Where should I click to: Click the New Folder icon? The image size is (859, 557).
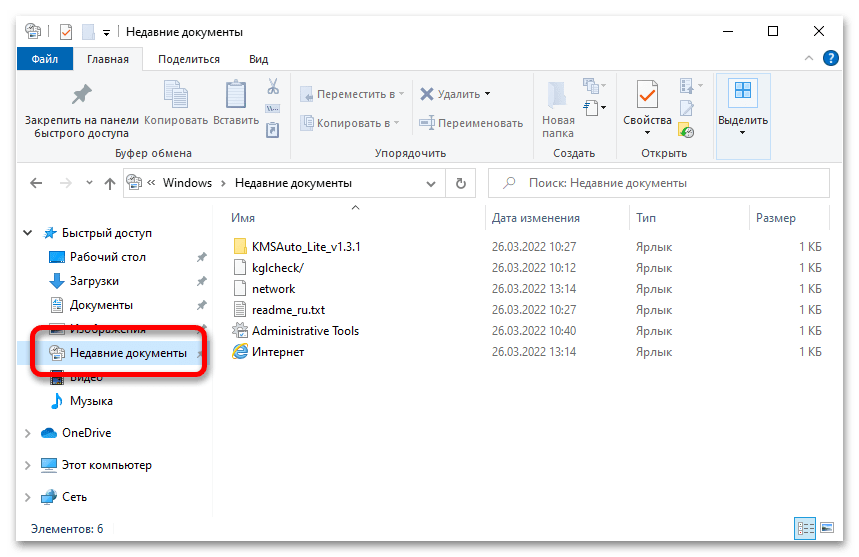(x=558, y=97)
